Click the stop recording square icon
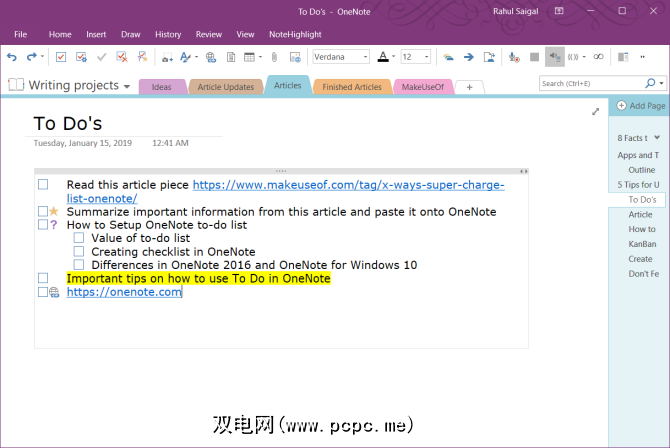Screen dimensions: 670x448 [x=535, y=57]
